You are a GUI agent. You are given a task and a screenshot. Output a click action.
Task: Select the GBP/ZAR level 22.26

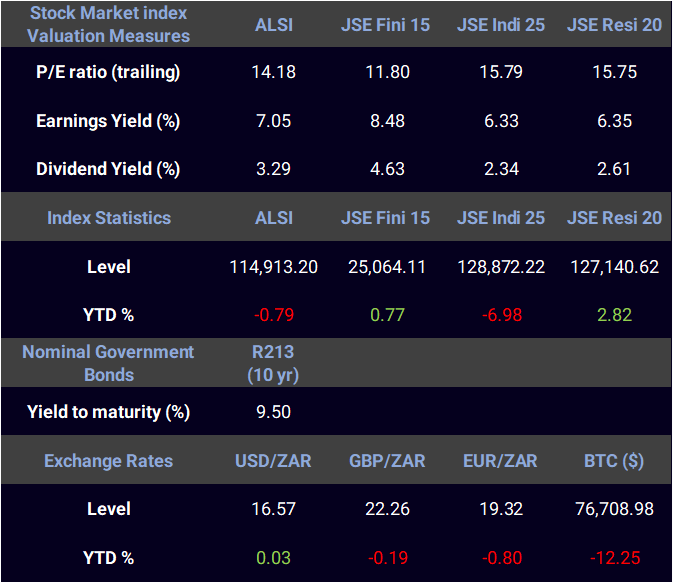[x=387, y=509]
